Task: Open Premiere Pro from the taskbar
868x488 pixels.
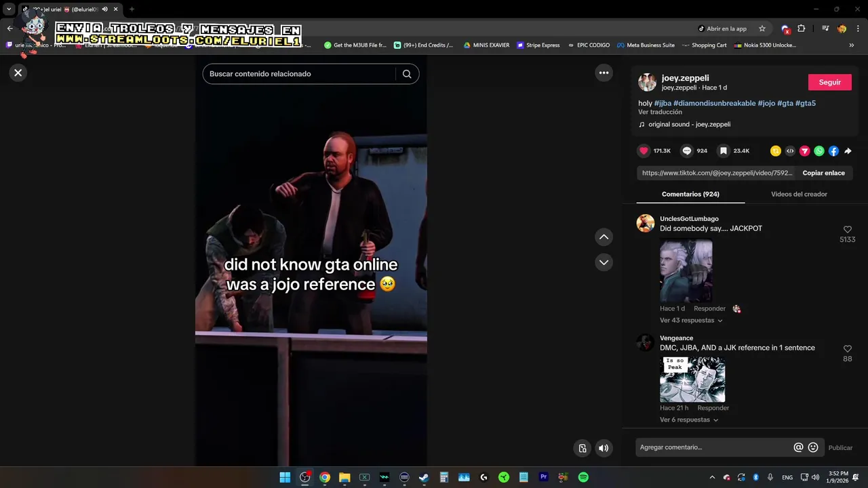Action: coord(543,477)
